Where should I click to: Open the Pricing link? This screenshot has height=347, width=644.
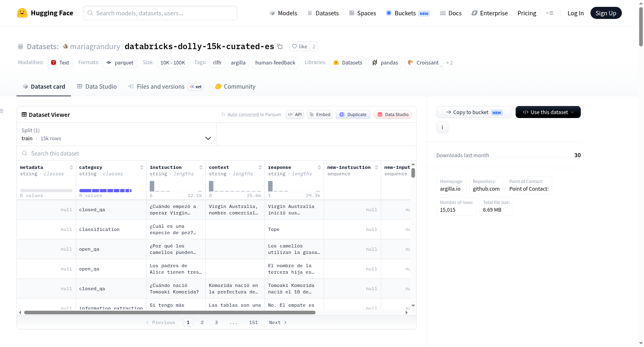click(527, 13)
